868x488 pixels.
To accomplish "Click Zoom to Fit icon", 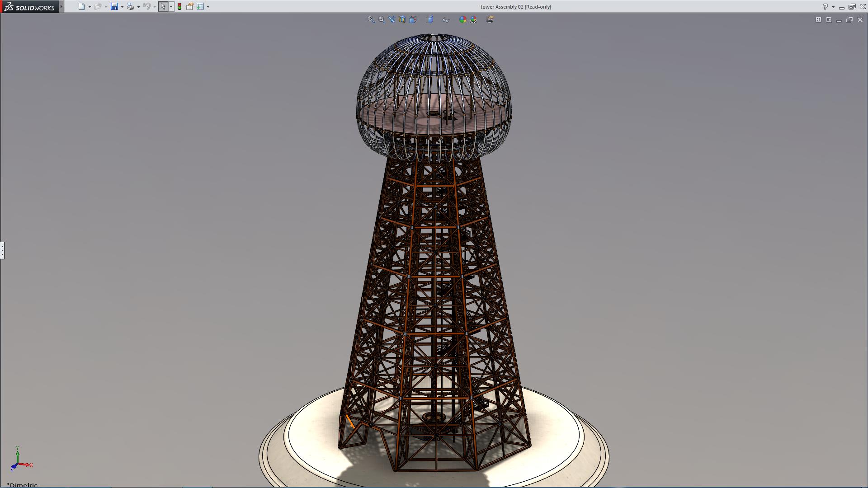I will tap(371, 19).
